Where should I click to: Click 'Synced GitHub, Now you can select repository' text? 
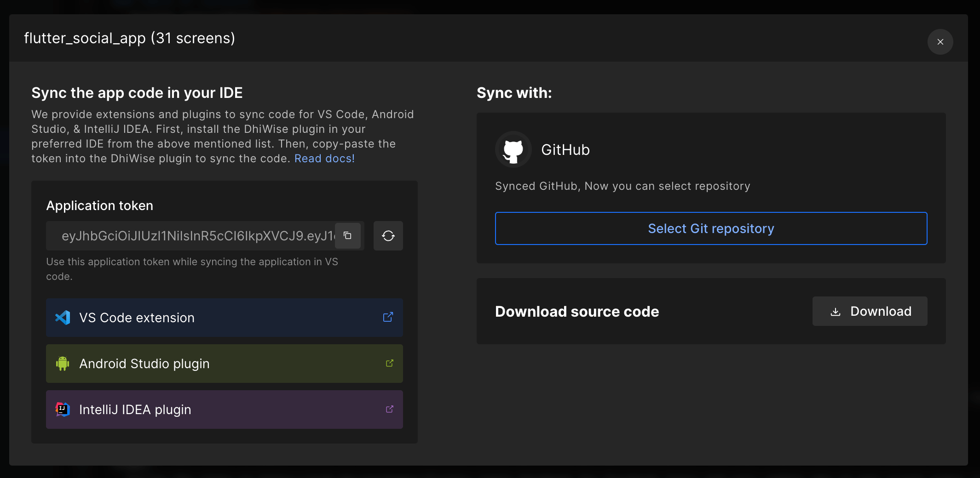pyautogui.click(x=623, y=186)
